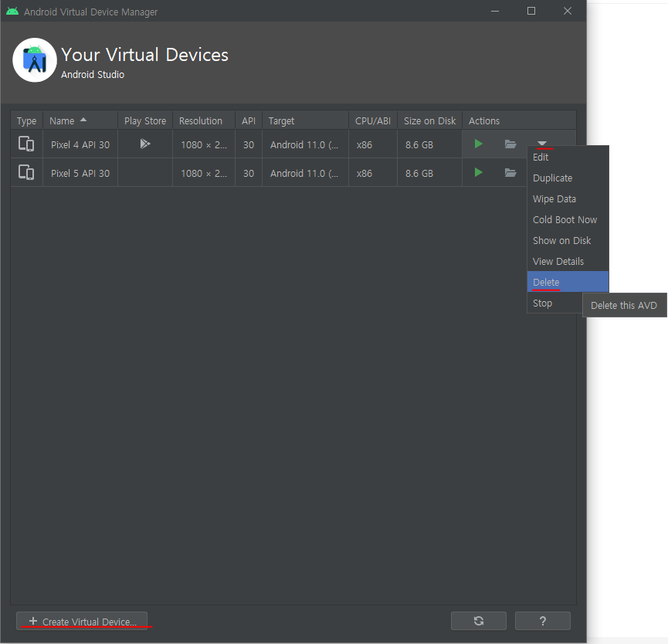Click the Pixel 4 resolution cell
The height and width of the screenshot is (644, 668).
click(204, 144)
